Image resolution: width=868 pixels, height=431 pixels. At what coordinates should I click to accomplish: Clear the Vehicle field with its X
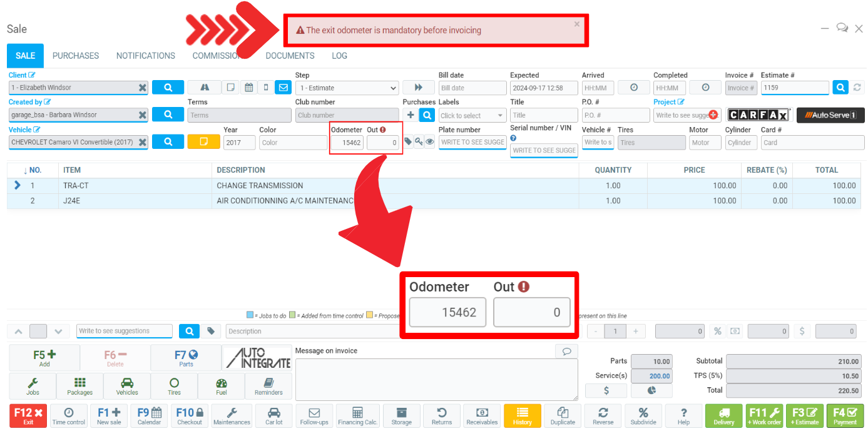click(x=143, y=143)
